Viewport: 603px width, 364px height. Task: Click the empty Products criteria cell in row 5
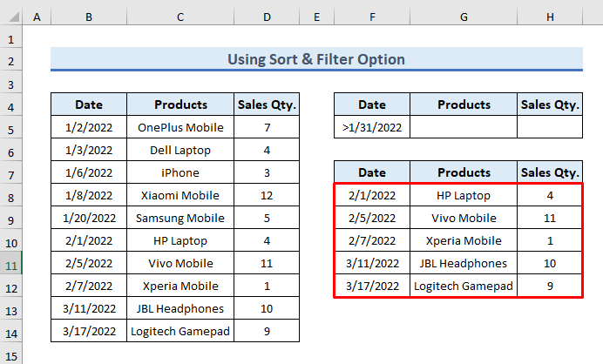(464, 127)
